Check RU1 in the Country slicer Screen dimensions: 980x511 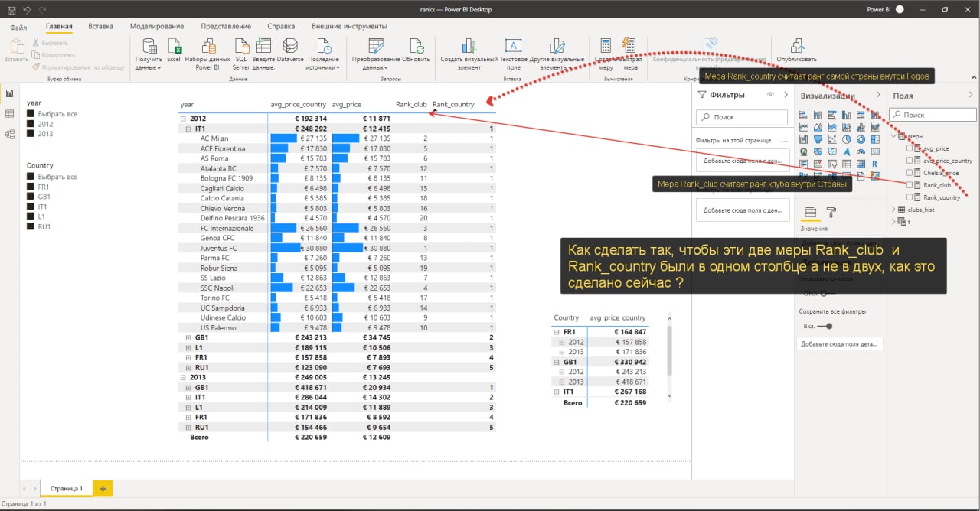tap(31, 226)
